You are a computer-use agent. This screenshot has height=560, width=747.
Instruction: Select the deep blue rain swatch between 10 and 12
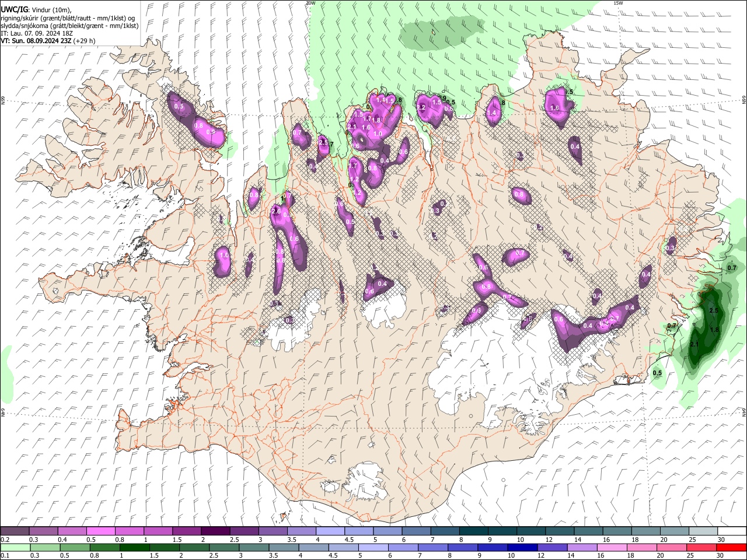click(x=522, y=548)
